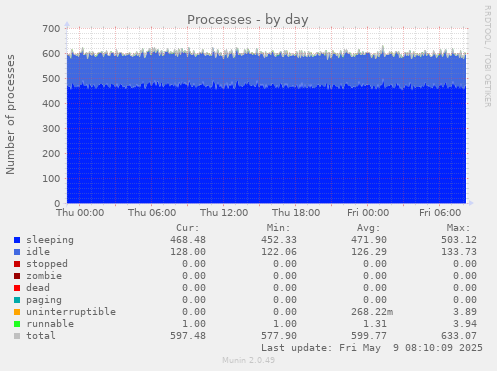The image size is (497, 371).
Task: Click uninterruptible maximum value 3.89
Action: click(465, 312)
